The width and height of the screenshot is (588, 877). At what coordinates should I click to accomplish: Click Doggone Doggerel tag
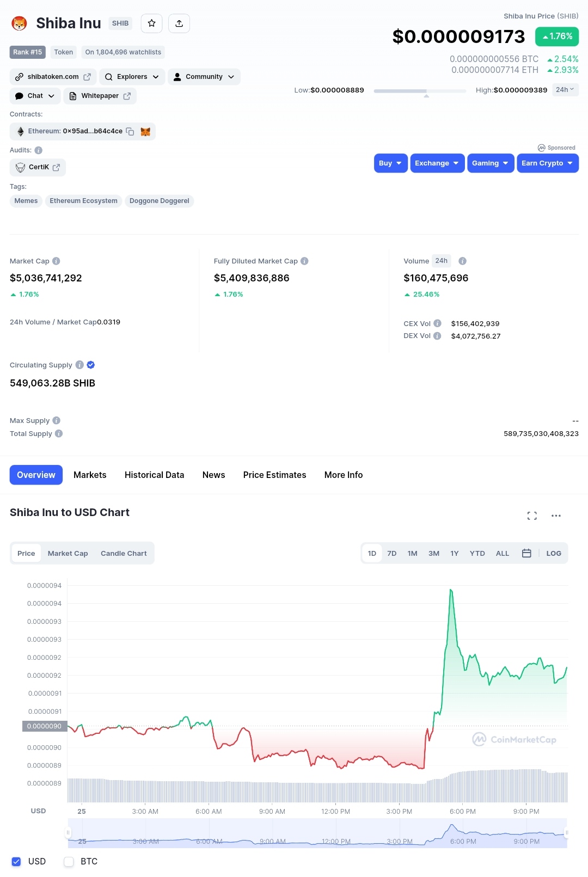click(x=160, y=201)
